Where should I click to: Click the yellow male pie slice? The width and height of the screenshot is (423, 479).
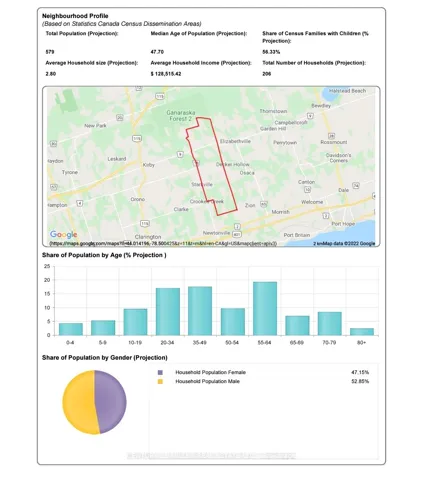(79, 402)
